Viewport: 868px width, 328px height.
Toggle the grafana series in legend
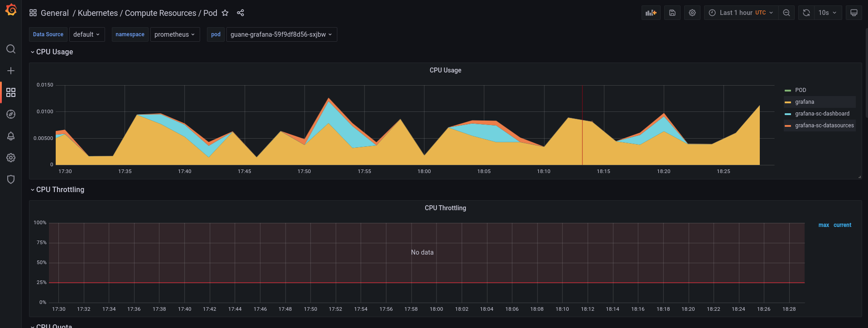pyautogui.click(x=805, y=102)
